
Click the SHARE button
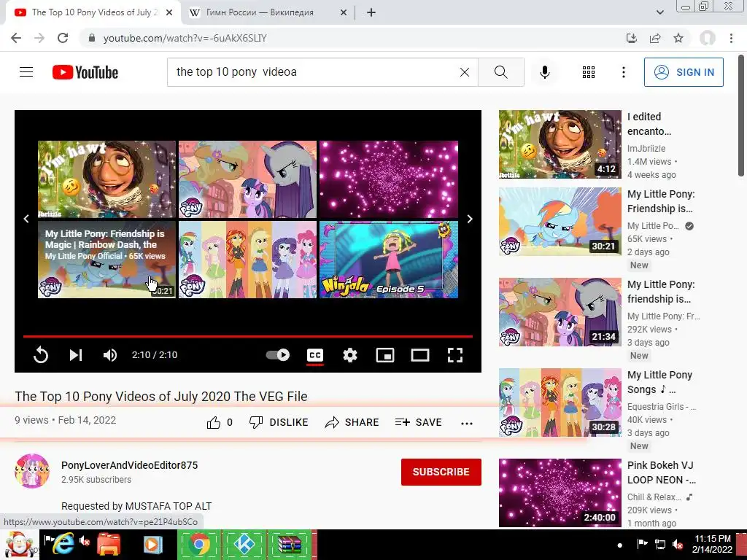pos(352,422)
